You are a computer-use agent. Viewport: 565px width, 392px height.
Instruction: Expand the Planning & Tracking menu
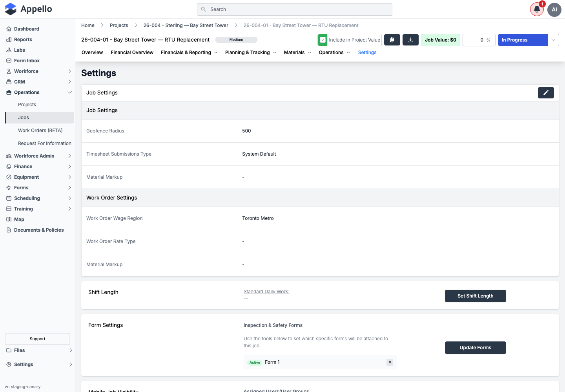pos(251,53)
